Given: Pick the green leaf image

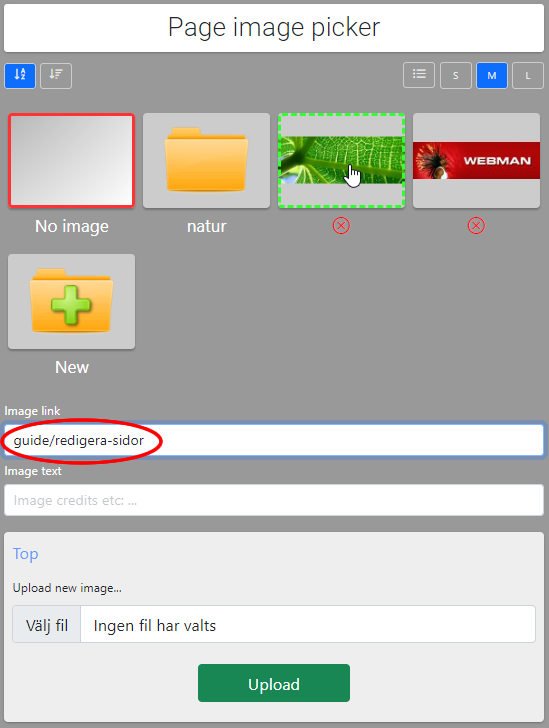Looking at the screenshot, I should coord(341,160).
